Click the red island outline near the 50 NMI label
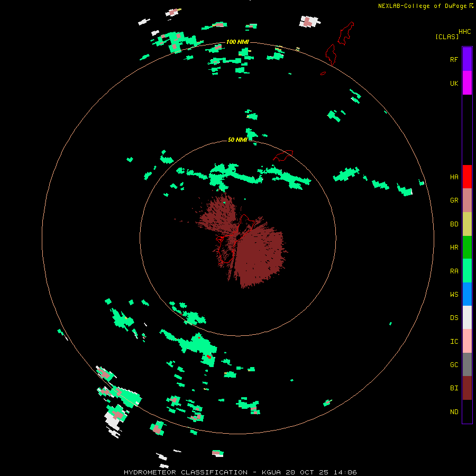The image size is (476, 476). point(283,155)
